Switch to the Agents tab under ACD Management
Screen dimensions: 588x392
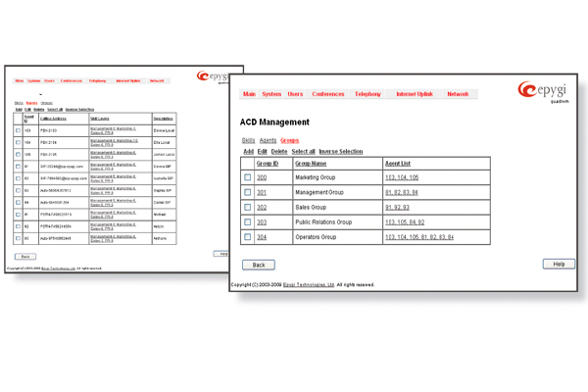[268, 141]
